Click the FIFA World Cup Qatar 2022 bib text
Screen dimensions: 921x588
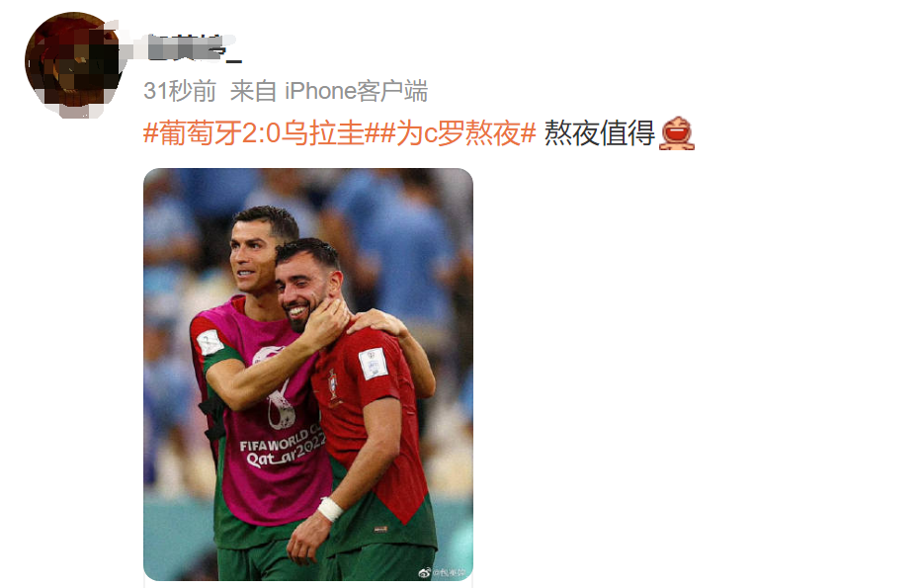tap(282, 449)
